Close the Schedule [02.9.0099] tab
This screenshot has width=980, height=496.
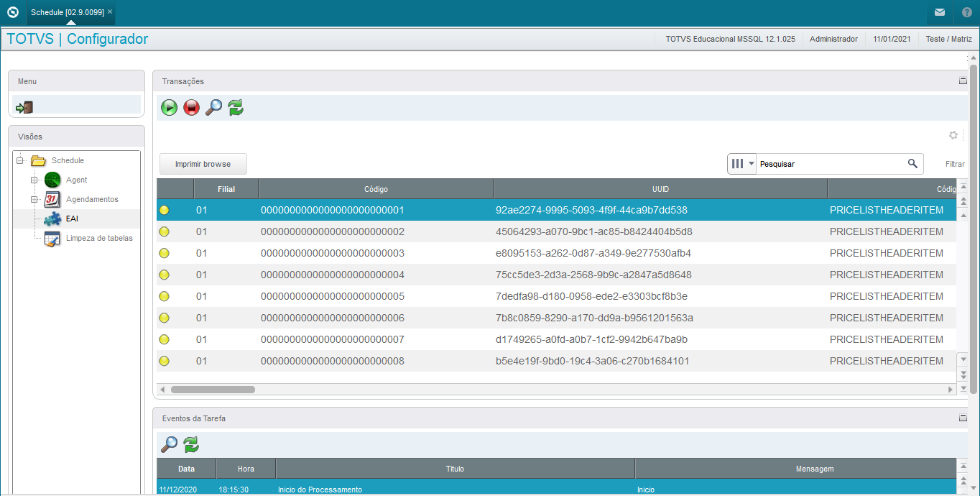point(110,12)
